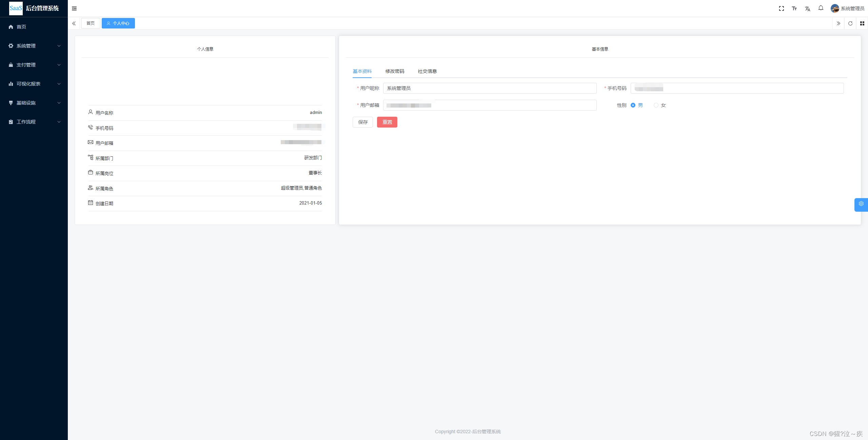Screen dimensions: 868x440
Task: Open the font size settings icon
Action: point(794,8)
